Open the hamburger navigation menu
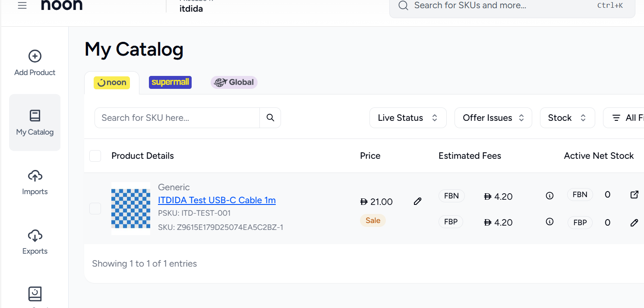This screenshot has width=644, height=308. 22,6
